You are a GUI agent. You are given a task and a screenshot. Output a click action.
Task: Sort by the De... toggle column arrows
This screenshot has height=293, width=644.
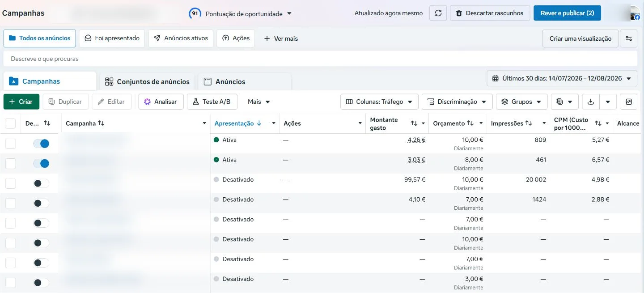(x=47, y=123)
